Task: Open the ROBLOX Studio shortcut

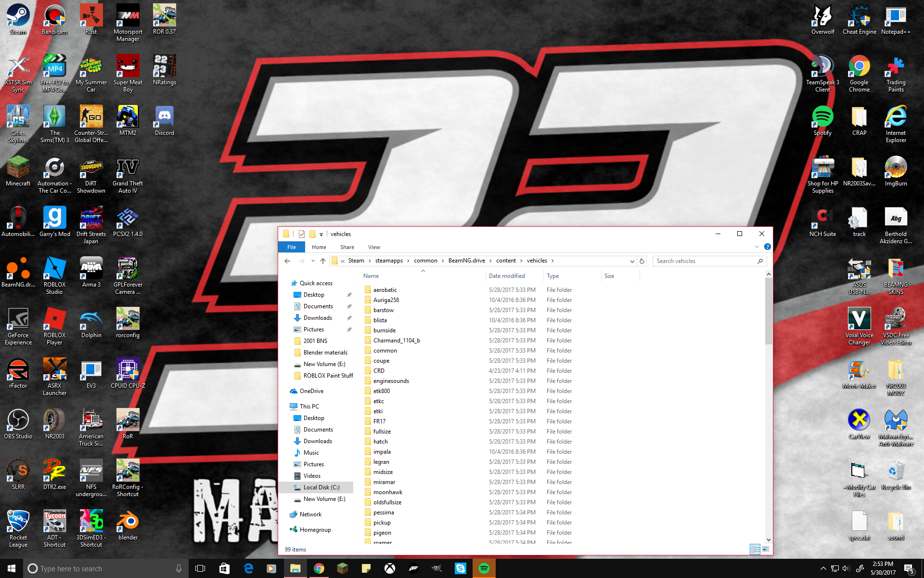Action: (54, 276)
